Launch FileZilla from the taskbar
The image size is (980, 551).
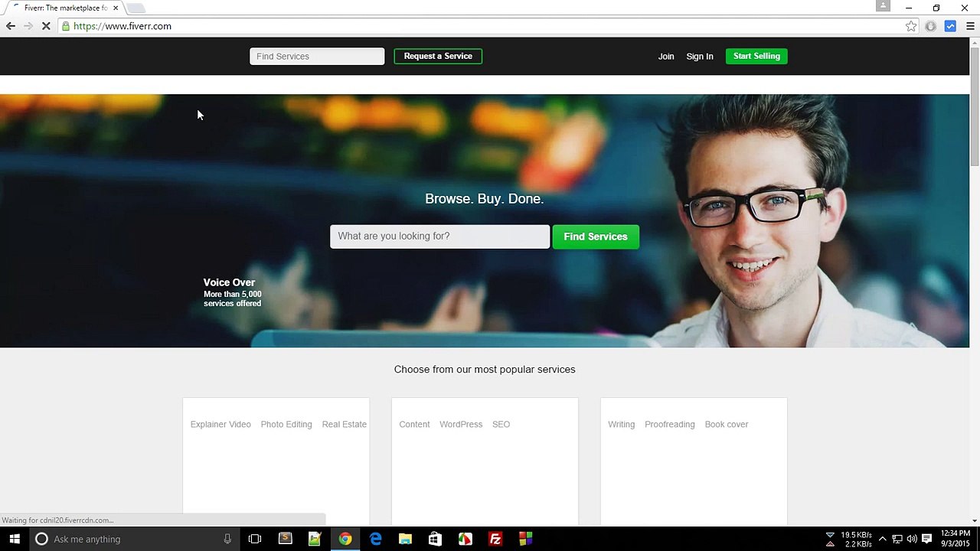tap(495, 539)
